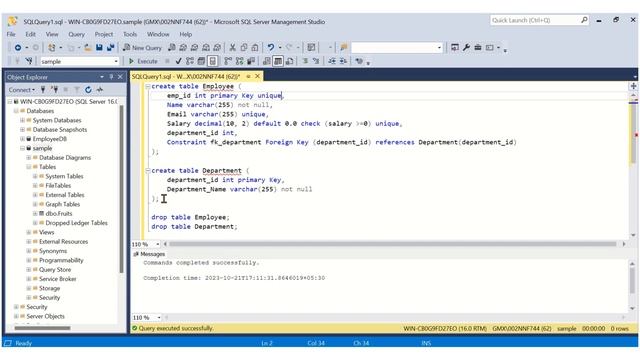This screenshot has height=360, width=640.
Task: Open the Edit menu
Action: point(31,34)
